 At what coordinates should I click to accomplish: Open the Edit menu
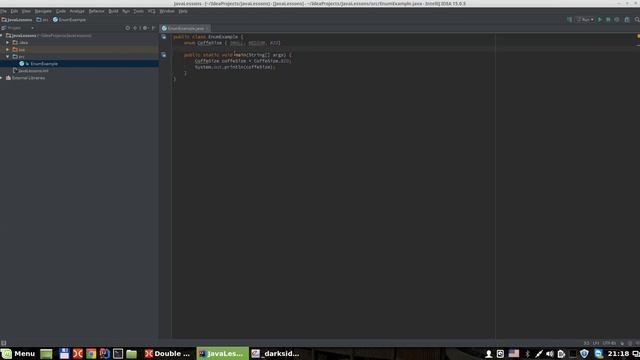click(x=14, y=11)
